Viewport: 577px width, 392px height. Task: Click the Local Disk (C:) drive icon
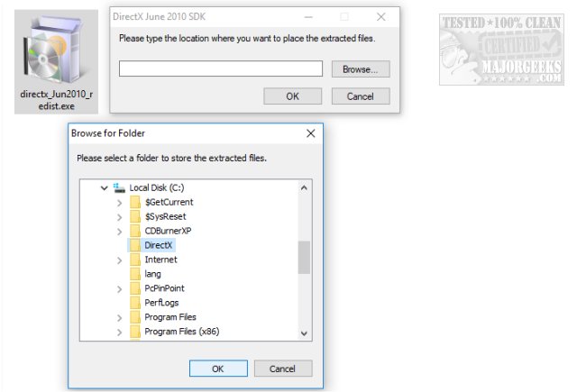120,187
